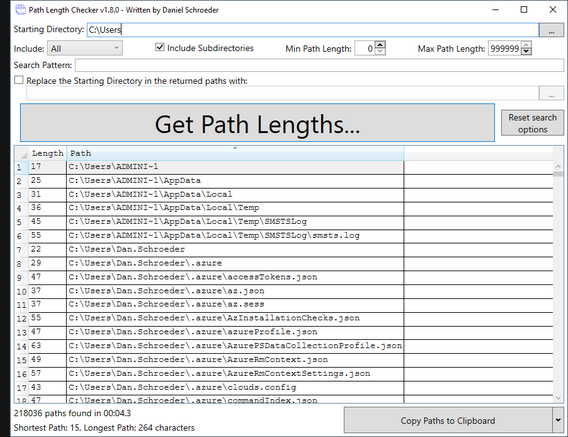The image size is (568, 437).
Task: Select the clouds.config path row
Action: (x=235, y=387)
